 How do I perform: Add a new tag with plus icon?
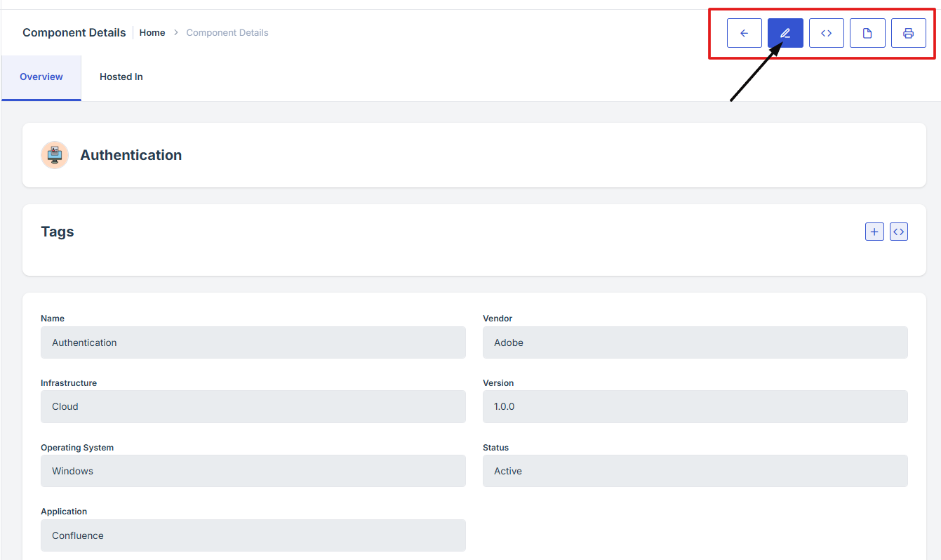pyautogui.click(x=874, y=232)
